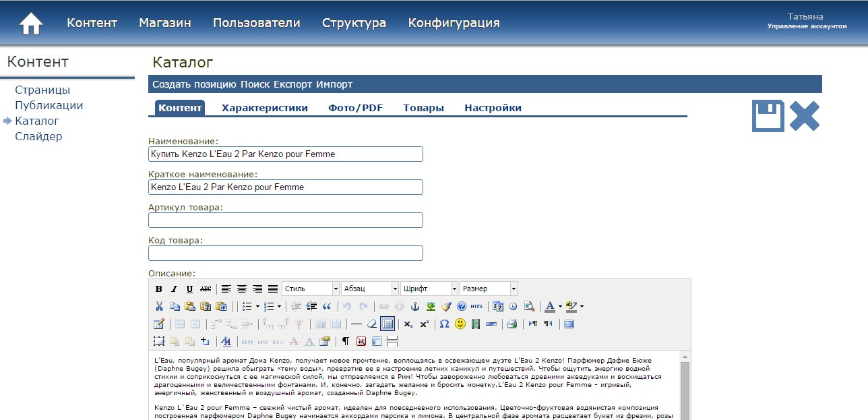This screenshot has height=420, width=868.
Task: Align text to the right
Action: coord(257,289)
